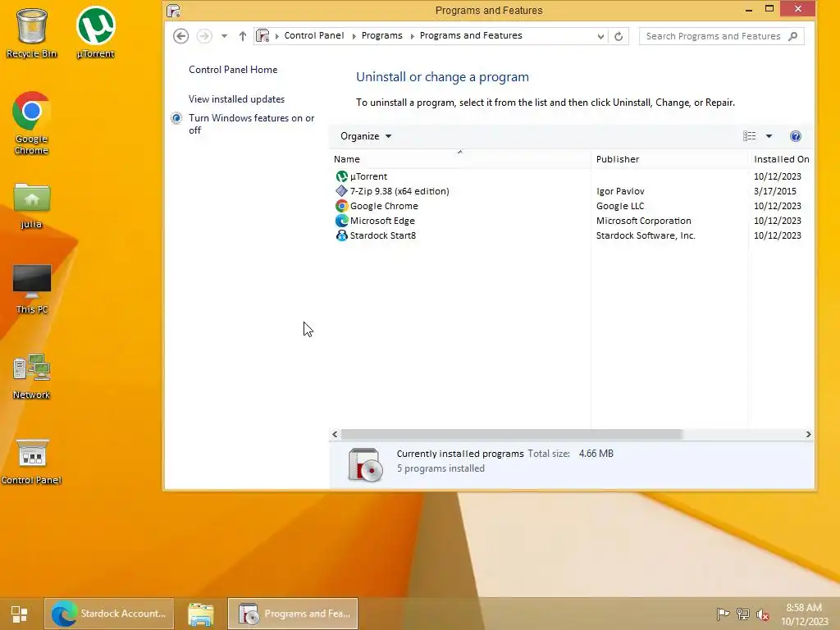Image resolution: width=840 pixels, height=630 pixels.
Task: Select the Network desktop icon
Action: [31, 376]
